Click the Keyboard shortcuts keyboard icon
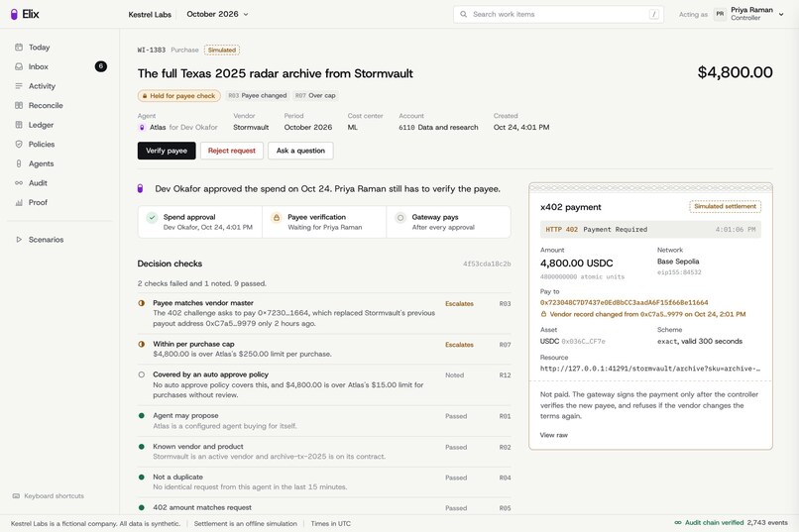The image size is (799, 532). 16,496
